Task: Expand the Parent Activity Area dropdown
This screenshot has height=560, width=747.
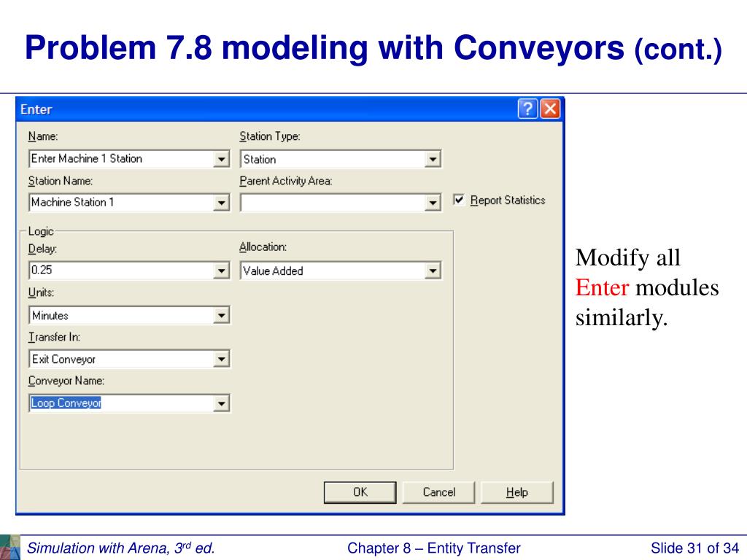Action: pyautogui.click(x=433, y=203)
